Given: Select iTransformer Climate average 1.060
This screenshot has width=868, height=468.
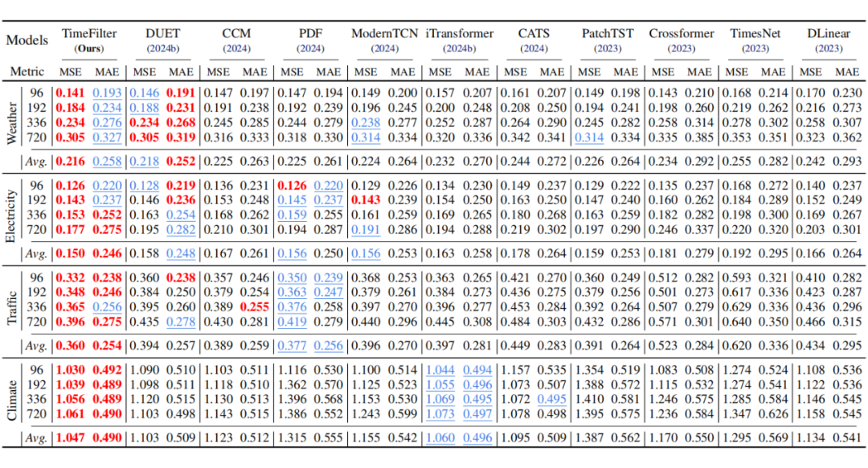Looking at the screenshot, I should click(x=440, y=438).
